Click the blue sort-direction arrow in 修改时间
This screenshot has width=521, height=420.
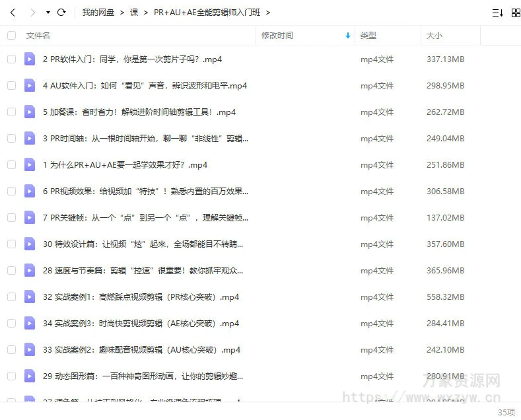coord(348,36)
